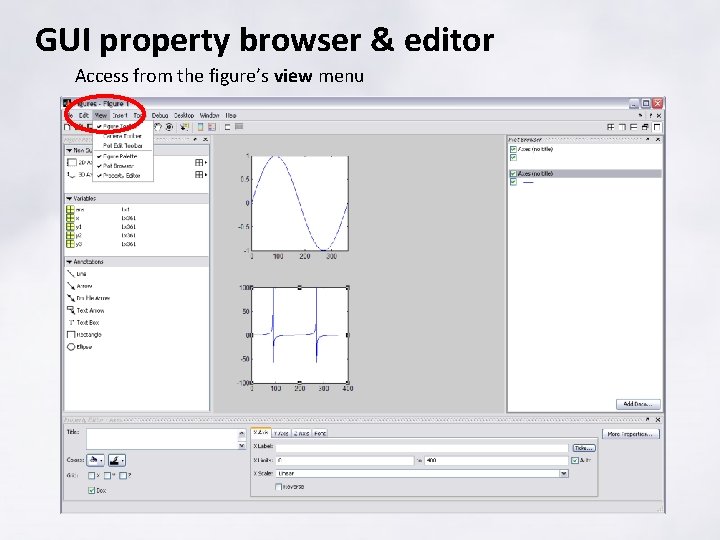Click the left/right split layout icon

[x=622, y=127]
